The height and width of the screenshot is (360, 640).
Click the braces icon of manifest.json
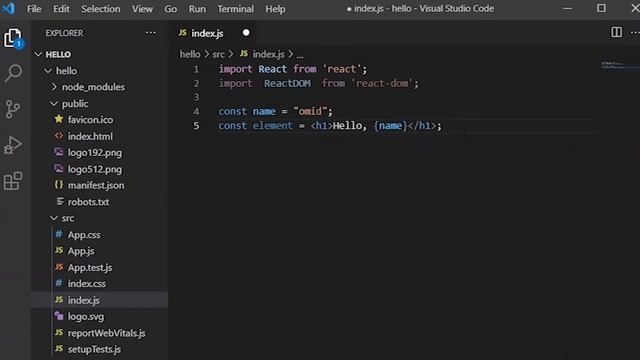click(x=59, y=185)
